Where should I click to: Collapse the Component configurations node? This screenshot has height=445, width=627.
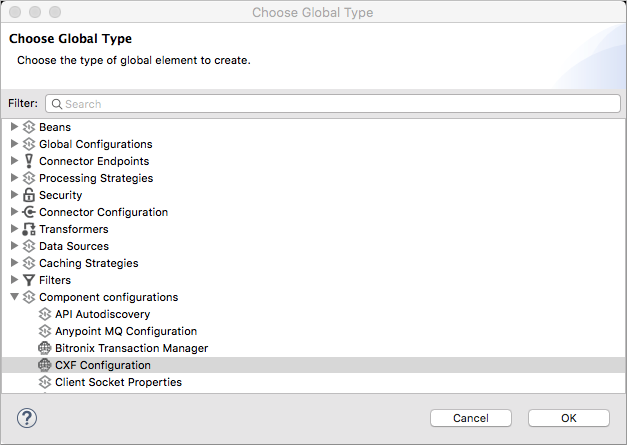(x=14, y=297)
